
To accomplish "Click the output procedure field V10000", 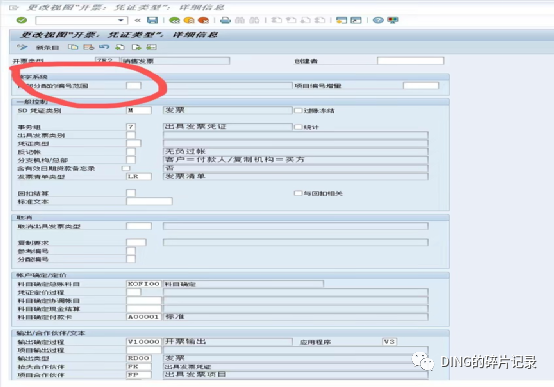I will click(x=144, y=342).
